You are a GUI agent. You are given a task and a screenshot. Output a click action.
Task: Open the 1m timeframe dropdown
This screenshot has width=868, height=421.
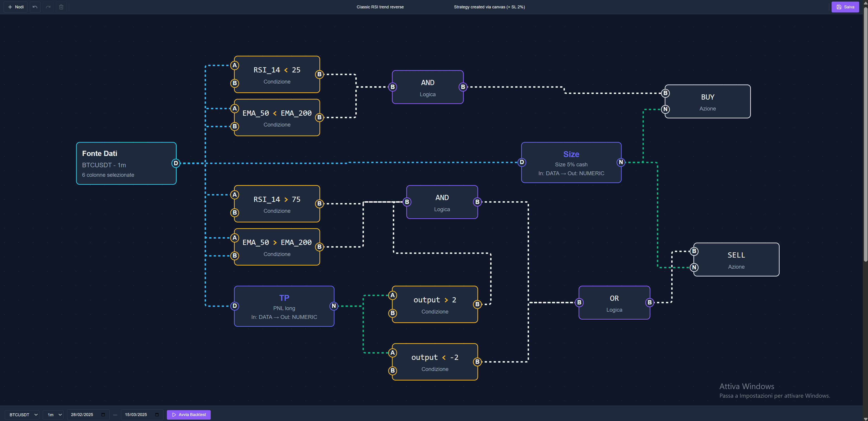(x=53, y=415)
